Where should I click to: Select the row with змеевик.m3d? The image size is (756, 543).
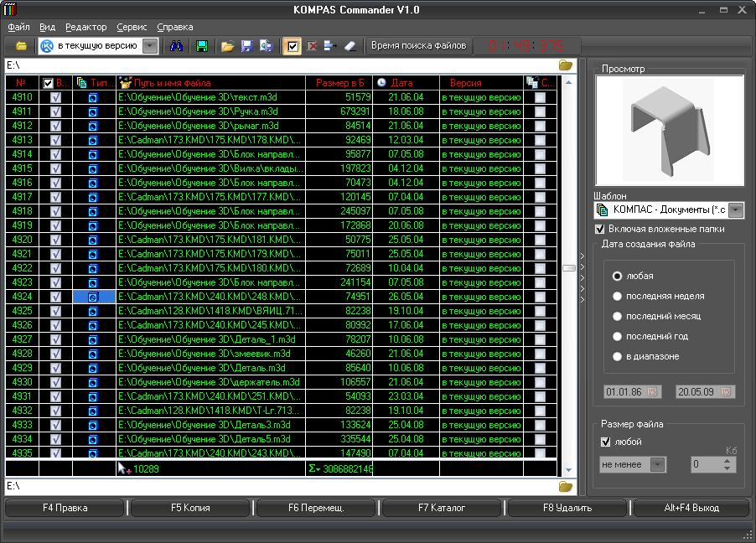[281, 354]
